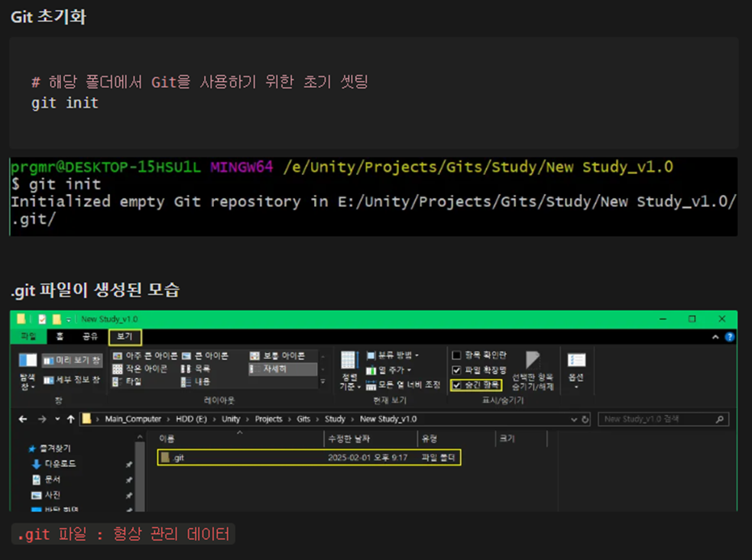Screen dimensions: 752x560
Task: Go back with the left arrow
Action: [22, 419]
